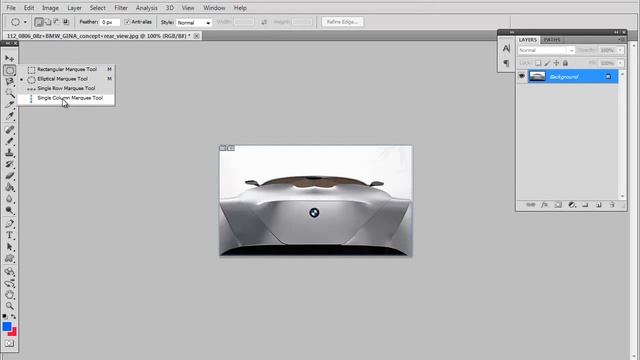The height and width of the screenshot is (360, 640).
Task: Choose Single Row Marquee Tool
Action: point(66,88)
